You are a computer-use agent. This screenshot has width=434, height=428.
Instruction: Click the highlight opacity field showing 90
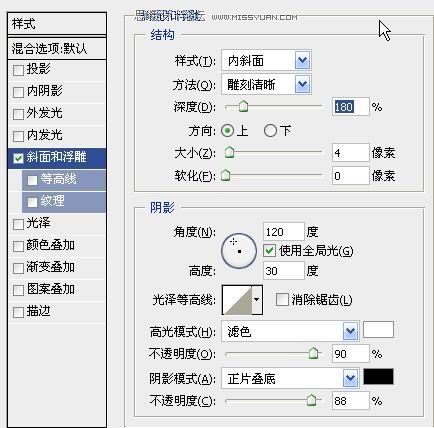coord(351,354)
